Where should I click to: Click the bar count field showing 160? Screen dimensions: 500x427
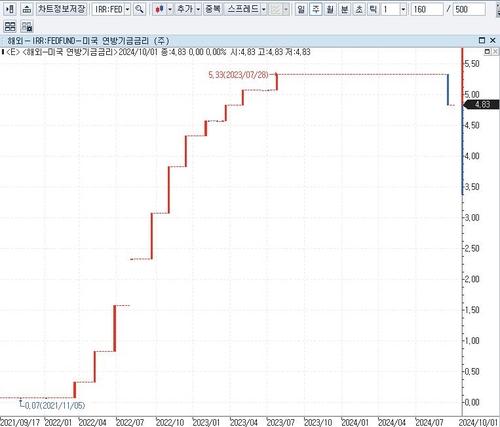427,9
